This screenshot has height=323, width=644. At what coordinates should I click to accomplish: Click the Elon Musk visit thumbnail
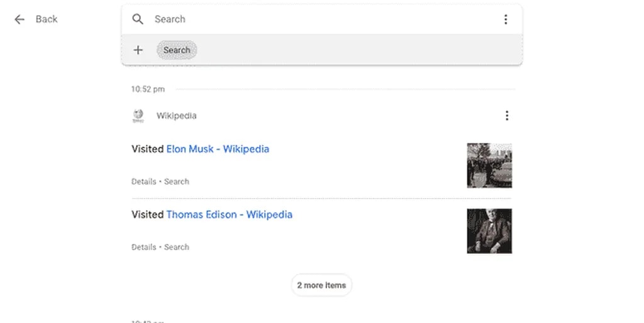pyautogui.click(x=489, y=165)
